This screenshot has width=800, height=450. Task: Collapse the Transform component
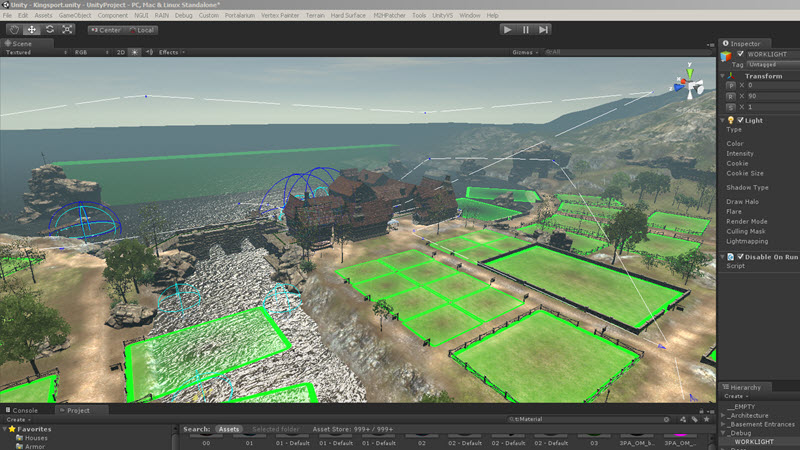(x=724, y=75)
